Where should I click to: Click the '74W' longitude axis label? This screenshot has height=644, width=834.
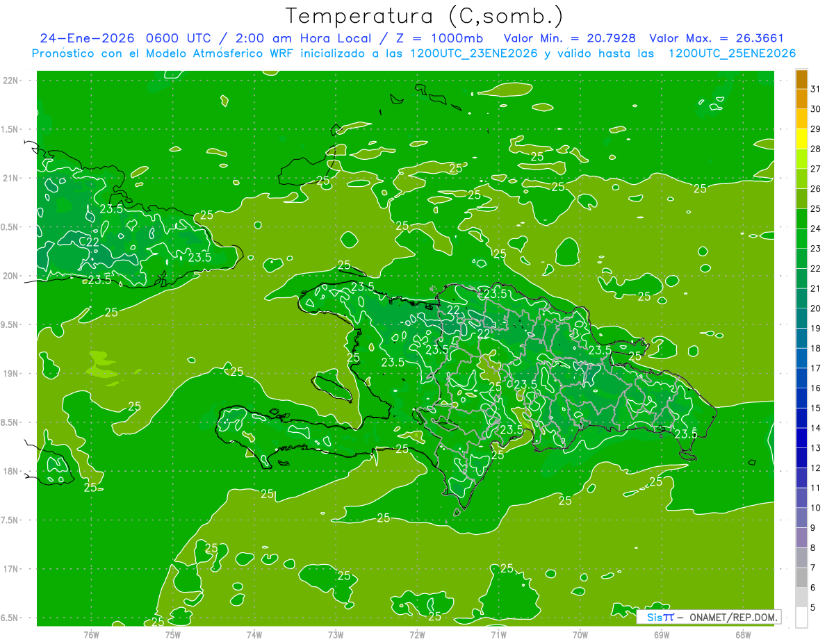point(254,635)
